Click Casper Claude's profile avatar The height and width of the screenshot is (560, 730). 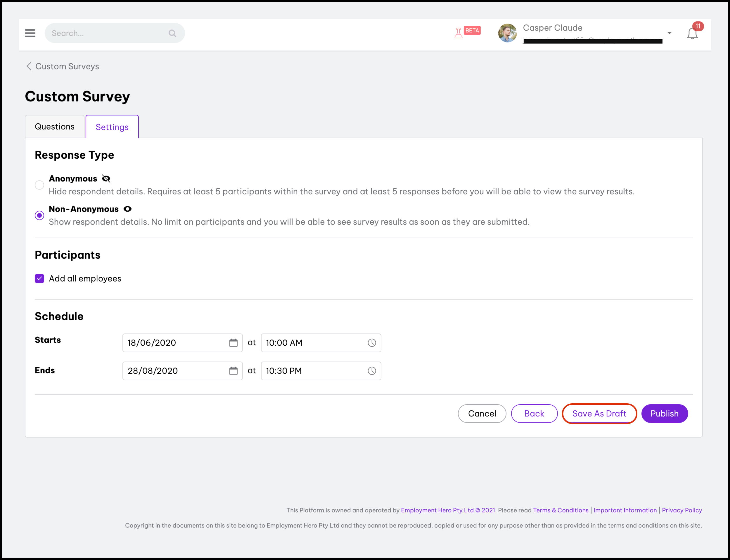point(507,33)
